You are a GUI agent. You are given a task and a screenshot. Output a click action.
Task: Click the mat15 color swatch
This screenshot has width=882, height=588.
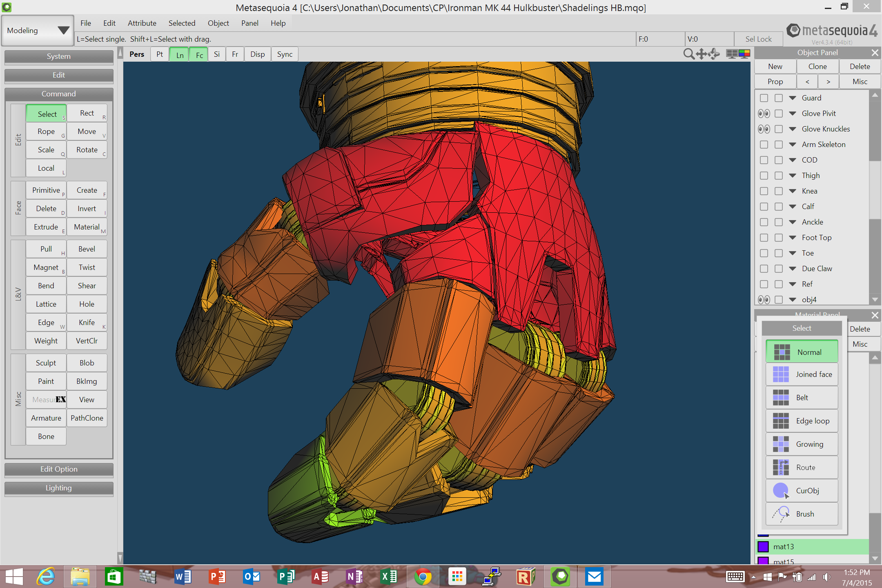[x=763, y=561]
